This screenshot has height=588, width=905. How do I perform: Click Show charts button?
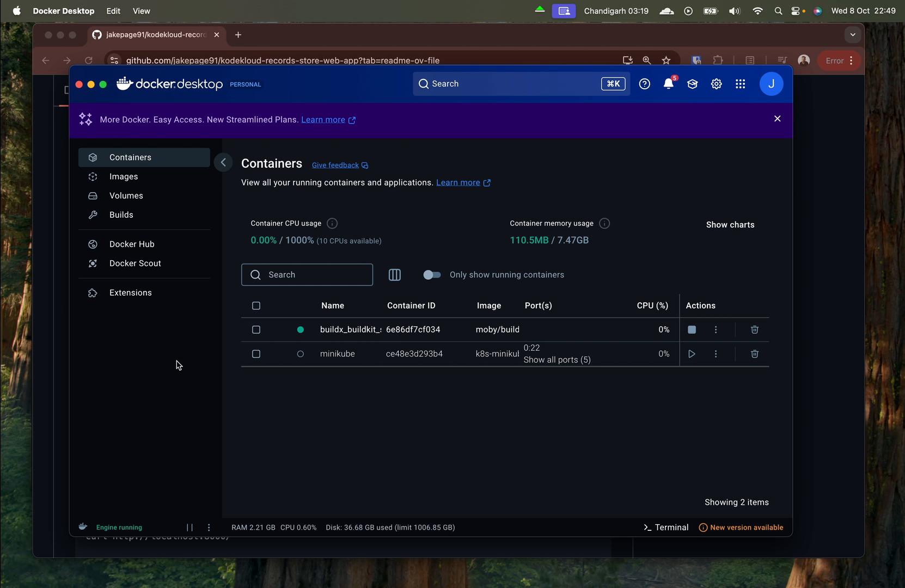[730, 225]
